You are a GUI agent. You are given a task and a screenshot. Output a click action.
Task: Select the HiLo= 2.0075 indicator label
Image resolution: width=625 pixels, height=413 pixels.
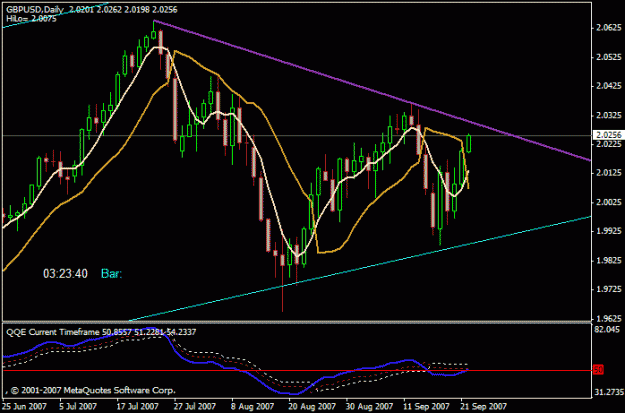click(31, 18)
